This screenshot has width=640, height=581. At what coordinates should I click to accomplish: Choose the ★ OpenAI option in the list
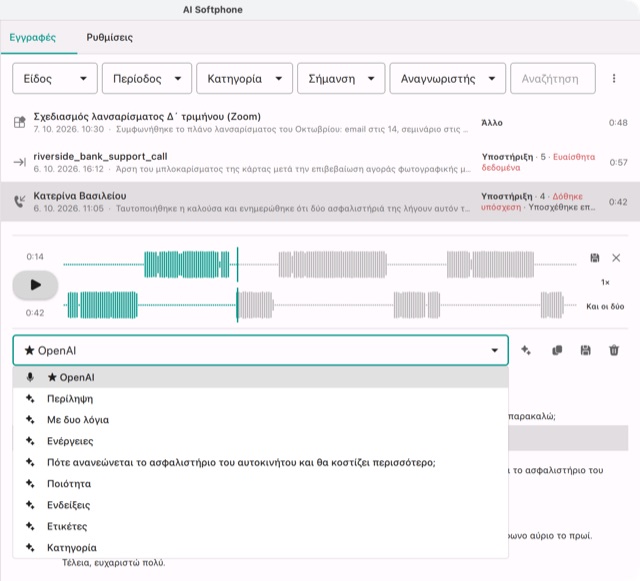click(x=260, y=377)
